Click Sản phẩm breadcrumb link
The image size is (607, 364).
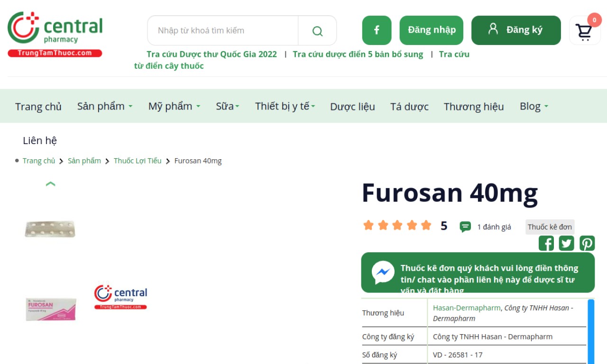[x=84, y=161]
